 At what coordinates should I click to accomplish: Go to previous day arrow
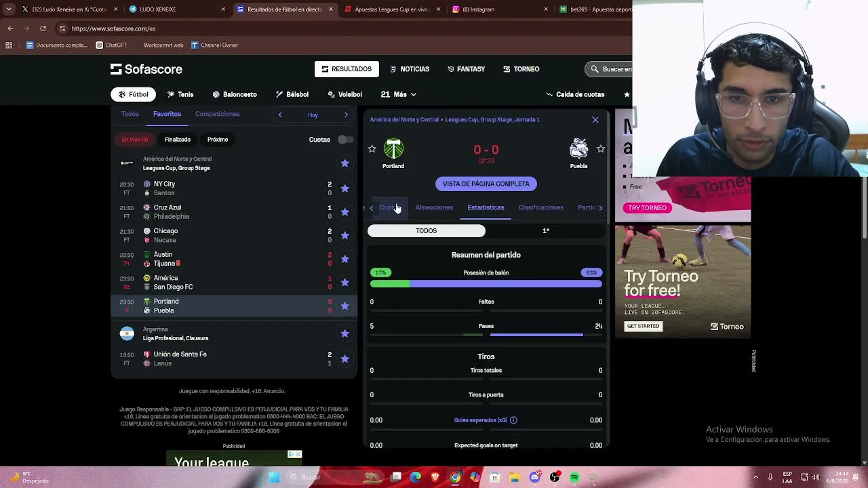280,115
